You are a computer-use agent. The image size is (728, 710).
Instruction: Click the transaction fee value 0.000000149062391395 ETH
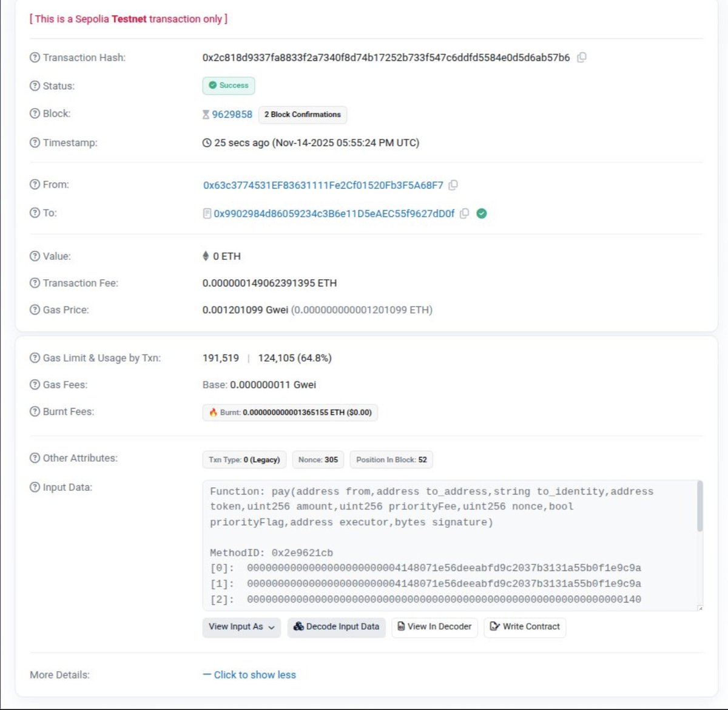point(269,283)
